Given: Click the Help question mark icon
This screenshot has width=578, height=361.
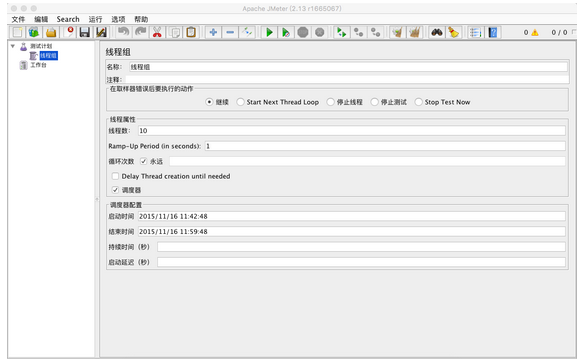Looking at the screenshot, I should (492, 32).
